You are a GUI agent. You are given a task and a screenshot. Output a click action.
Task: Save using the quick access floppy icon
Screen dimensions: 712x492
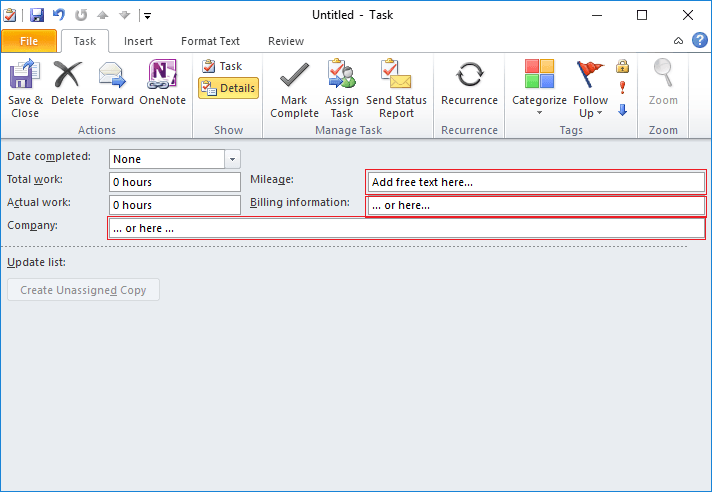37,15
